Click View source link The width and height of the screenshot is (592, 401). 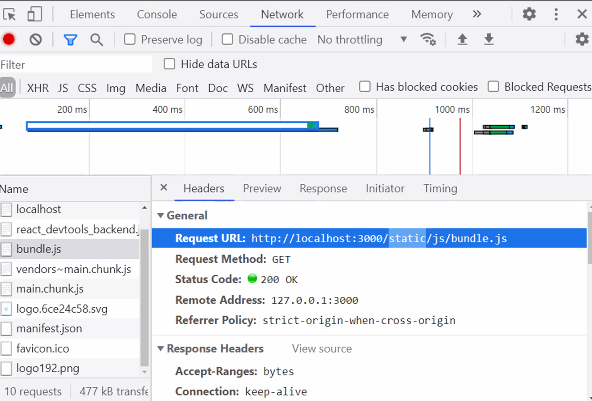(x=322, y=349)
